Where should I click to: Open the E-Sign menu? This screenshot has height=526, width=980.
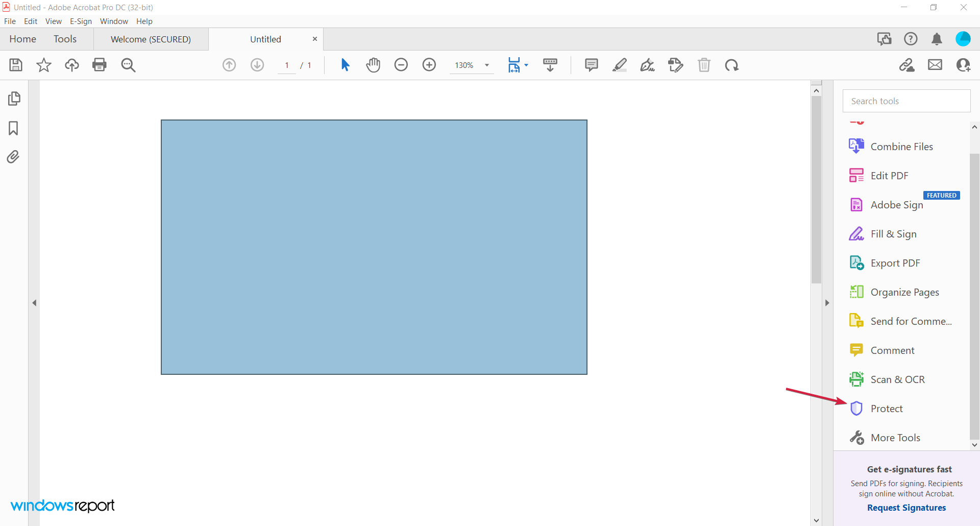pyautogui.click(x=81, y=21)
